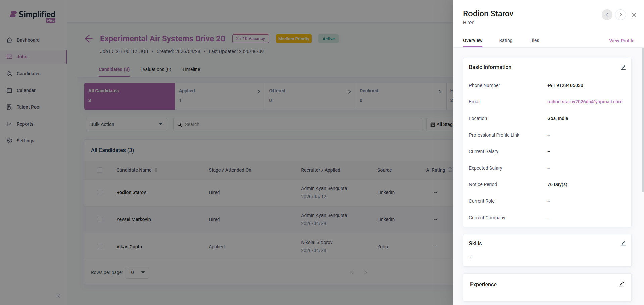Go to previous candidate arrow
The width and height of the screenshot is (644, 305).
tap(607, 15)
